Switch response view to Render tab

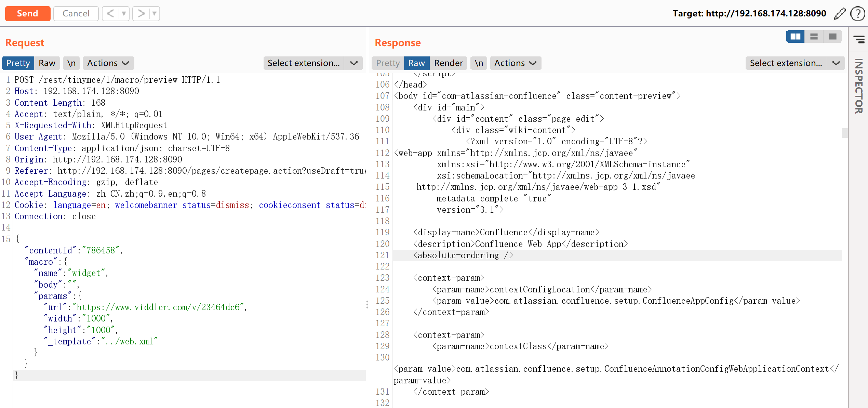pos(448,63)
